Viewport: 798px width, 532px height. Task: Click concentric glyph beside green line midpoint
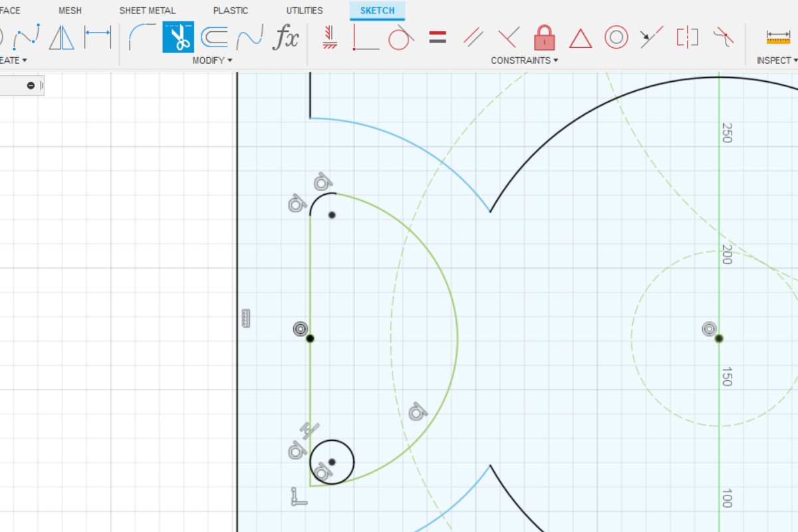click(301, 329)
